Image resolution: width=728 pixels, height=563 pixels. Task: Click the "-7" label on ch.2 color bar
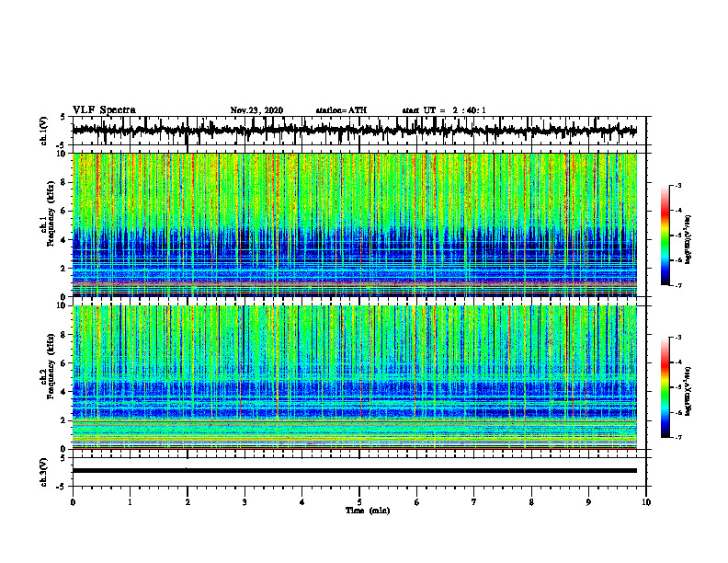point(678,438)
